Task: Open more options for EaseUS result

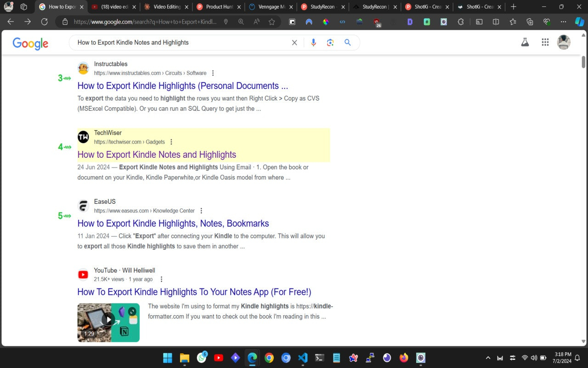Action: click(x=201, y=211)
